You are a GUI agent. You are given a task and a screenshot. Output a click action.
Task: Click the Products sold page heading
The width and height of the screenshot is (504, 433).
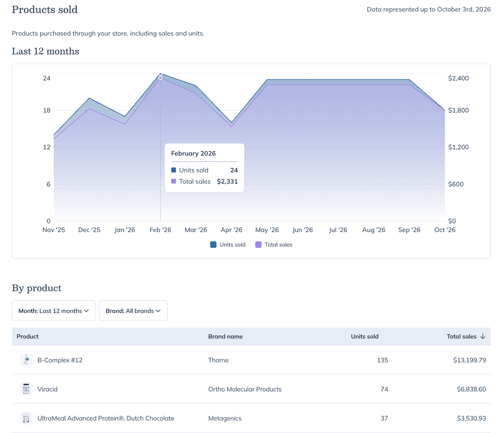45,10
